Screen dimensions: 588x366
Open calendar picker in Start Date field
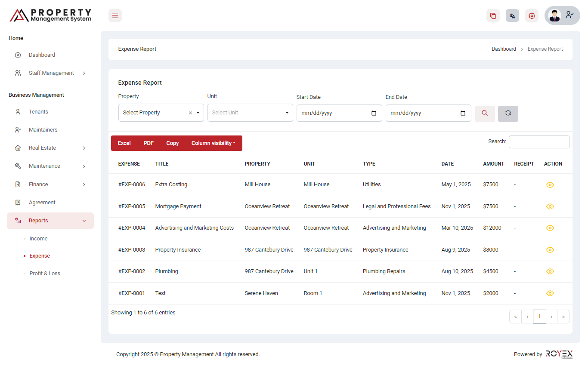(374, 113)
